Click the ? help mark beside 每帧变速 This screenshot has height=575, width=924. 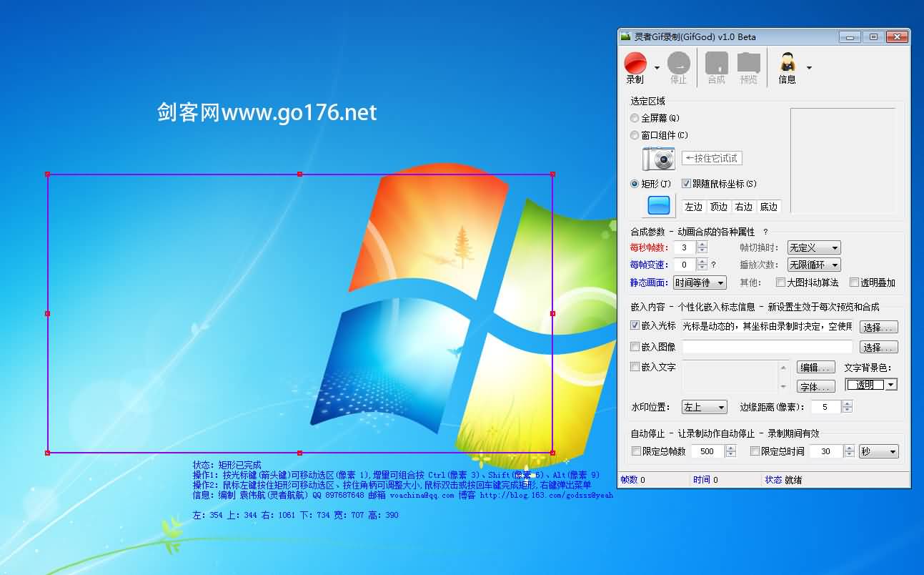point(712,265)
